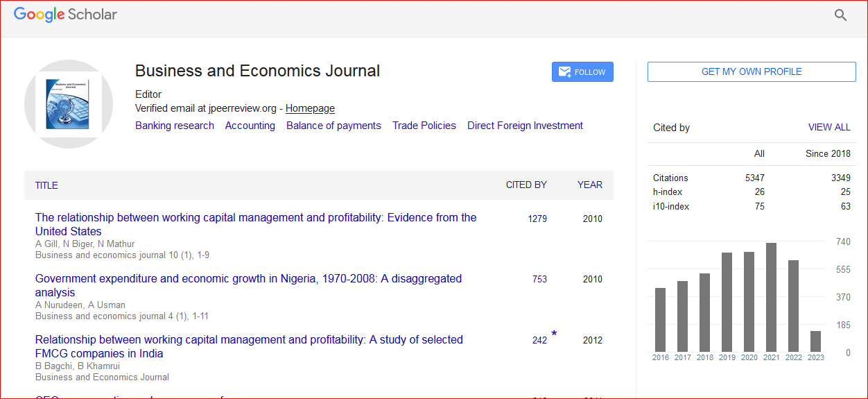The width and height of the screenshot is (868, 399).
Task: Select the Accounting topic link
Action: 250,126
